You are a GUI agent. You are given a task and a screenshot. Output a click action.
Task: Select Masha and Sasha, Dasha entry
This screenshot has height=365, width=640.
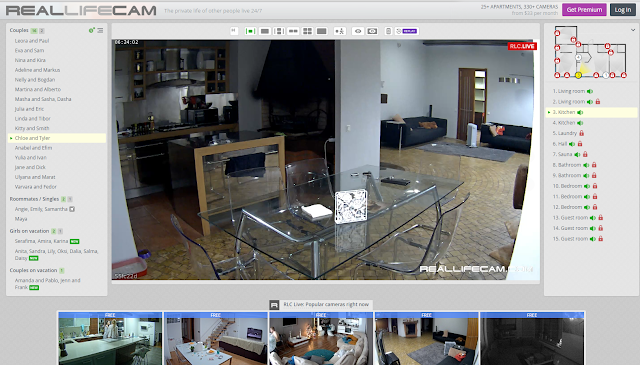coord(43,99)
